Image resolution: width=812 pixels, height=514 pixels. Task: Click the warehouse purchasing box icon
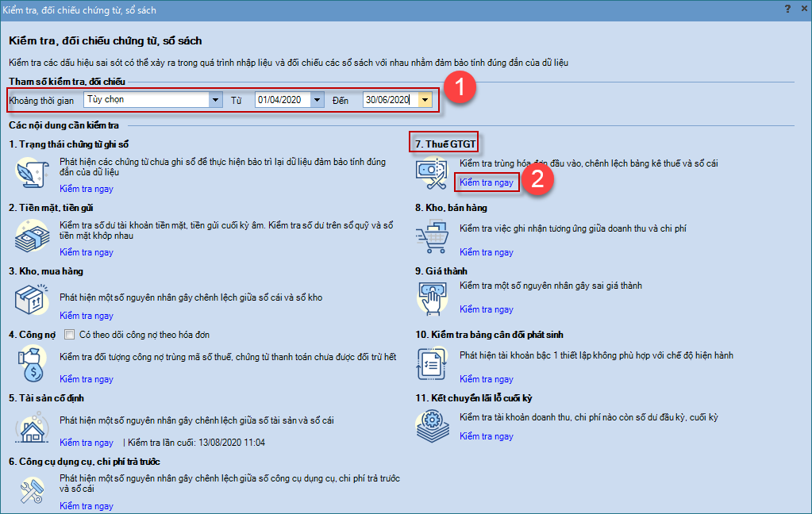(33, 299)
